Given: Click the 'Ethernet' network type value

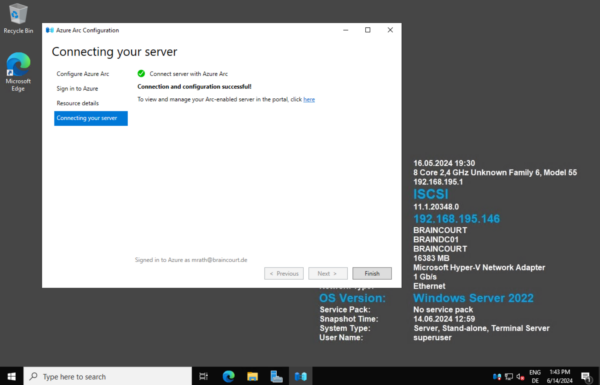Looking at the screenshot, I should click(x=429, y=286).
